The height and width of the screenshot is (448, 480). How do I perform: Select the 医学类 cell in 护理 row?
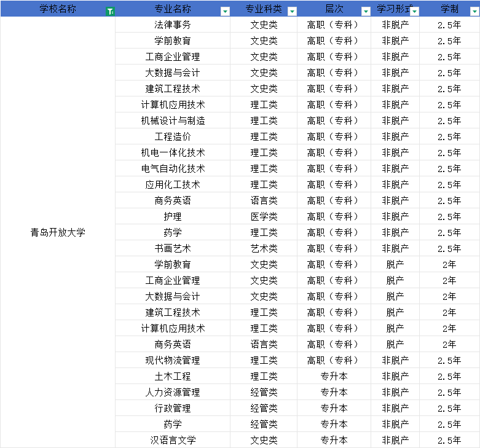coord(264,216)
